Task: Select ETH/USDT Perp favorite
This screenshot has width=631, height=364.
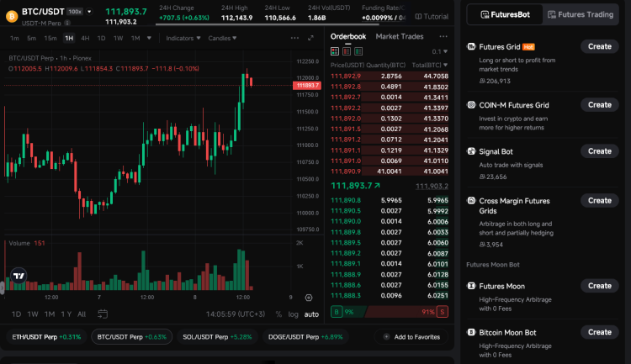Action: (46, 337)
